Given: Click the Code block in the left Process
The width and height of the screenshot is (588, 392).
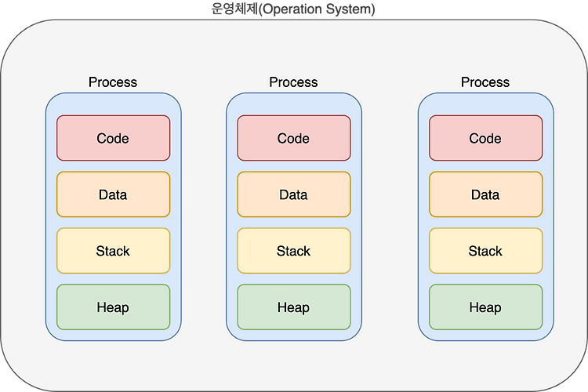Looking at the screenshot, I should click(x=113, y=138).
